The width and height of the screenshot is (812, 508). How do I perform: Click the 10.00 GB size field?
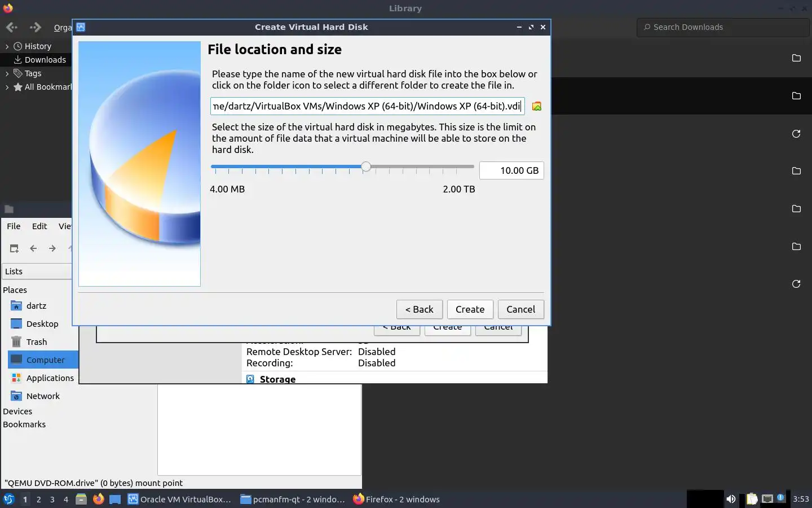click(511, 170)
